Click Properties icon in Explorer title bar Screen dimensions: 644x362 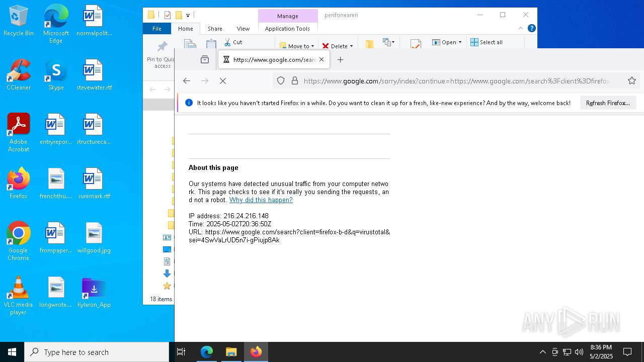(168, 15)
